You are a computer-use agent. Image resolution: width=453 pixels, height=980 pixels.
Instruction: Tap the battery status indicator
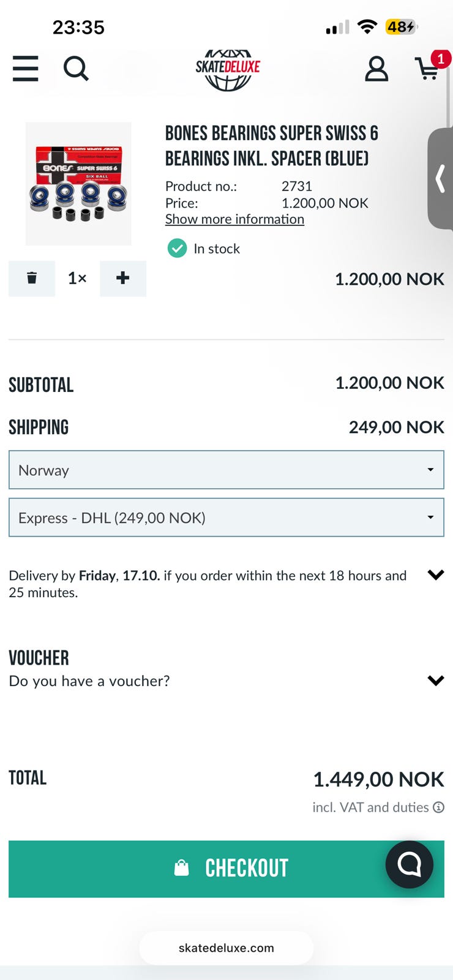(401, 27)
